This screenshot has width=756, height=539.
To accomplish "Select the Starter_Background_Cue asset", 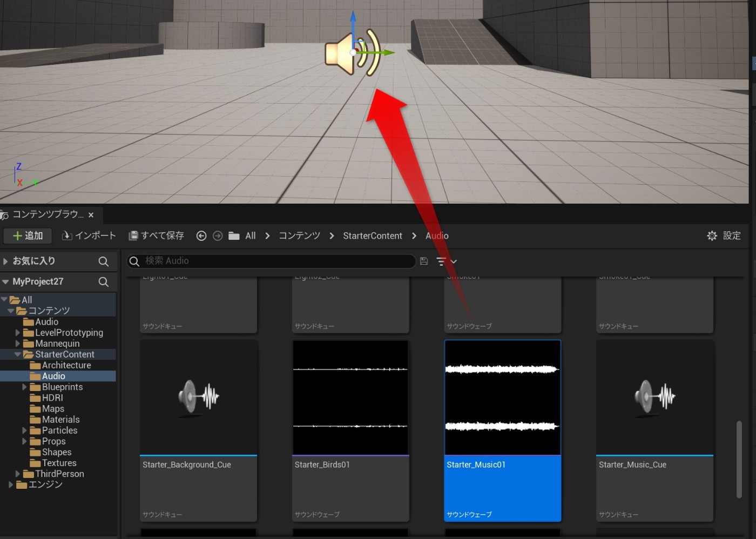I will [198, 430].
